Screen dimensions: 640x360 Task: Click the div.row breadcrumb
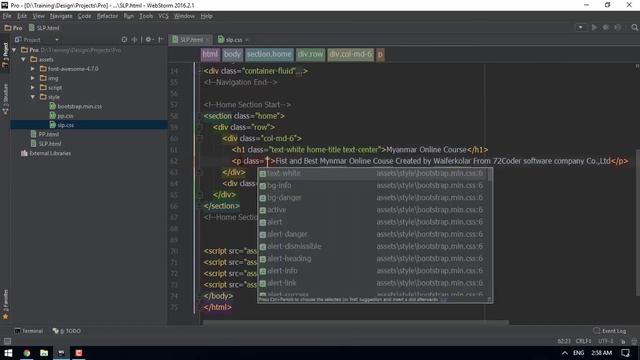310,54
